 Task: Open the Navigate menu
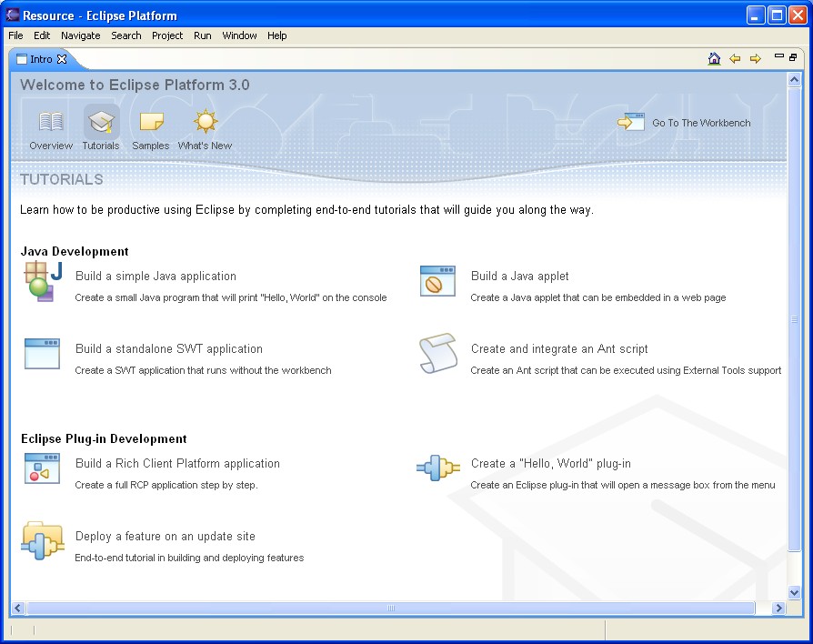click(x=81, y=35)
